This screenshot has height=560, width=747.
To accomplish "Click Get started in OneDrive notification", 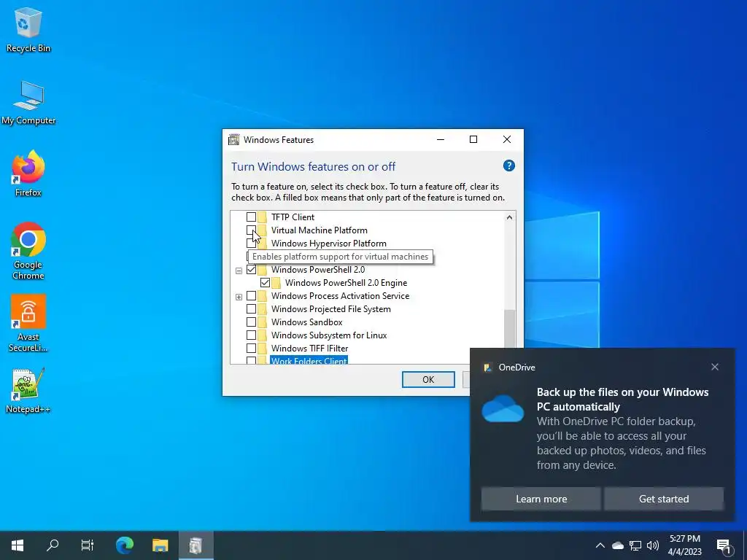I will pyautogui.click(x=664, y=499).
